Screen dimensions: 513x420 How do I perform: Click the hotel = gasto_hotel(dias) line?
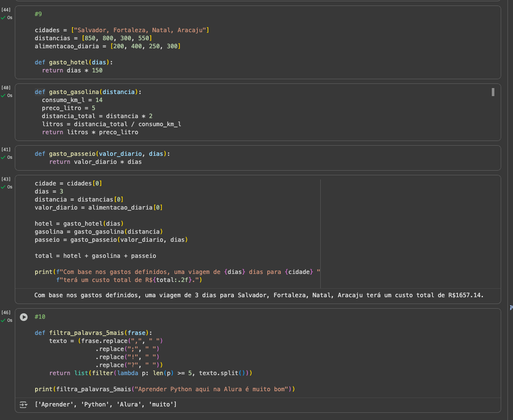[x=79, y=224]
